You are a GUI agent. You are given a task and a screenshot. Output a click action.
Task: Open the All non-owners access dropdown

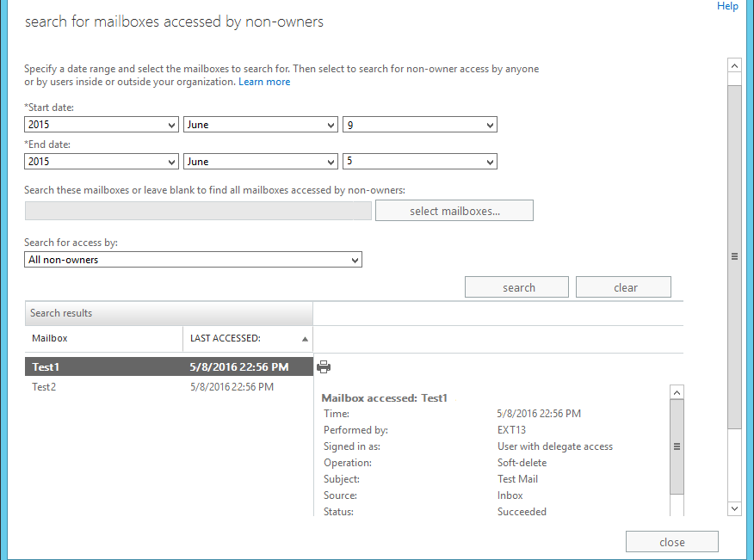(193, 260)
